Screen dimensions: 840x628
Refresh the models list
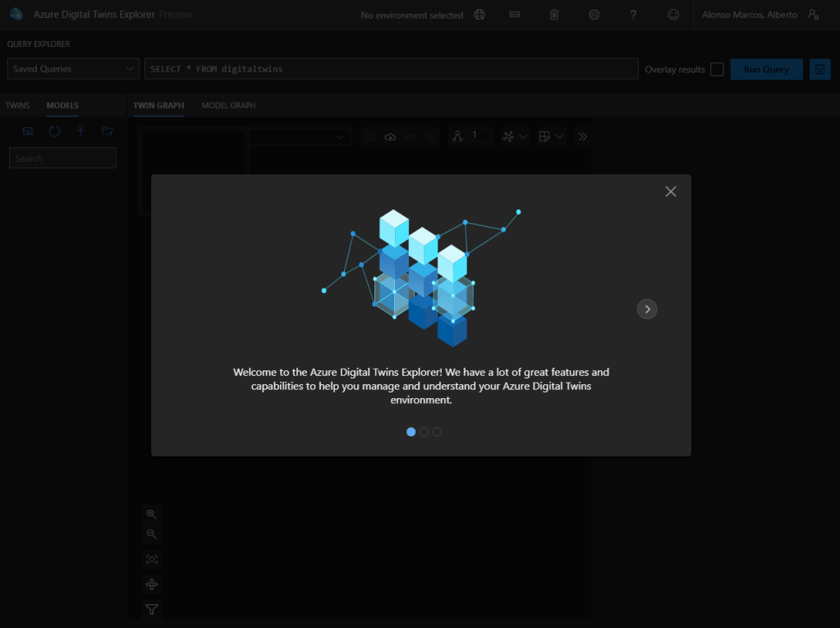(x=54, y=131)
